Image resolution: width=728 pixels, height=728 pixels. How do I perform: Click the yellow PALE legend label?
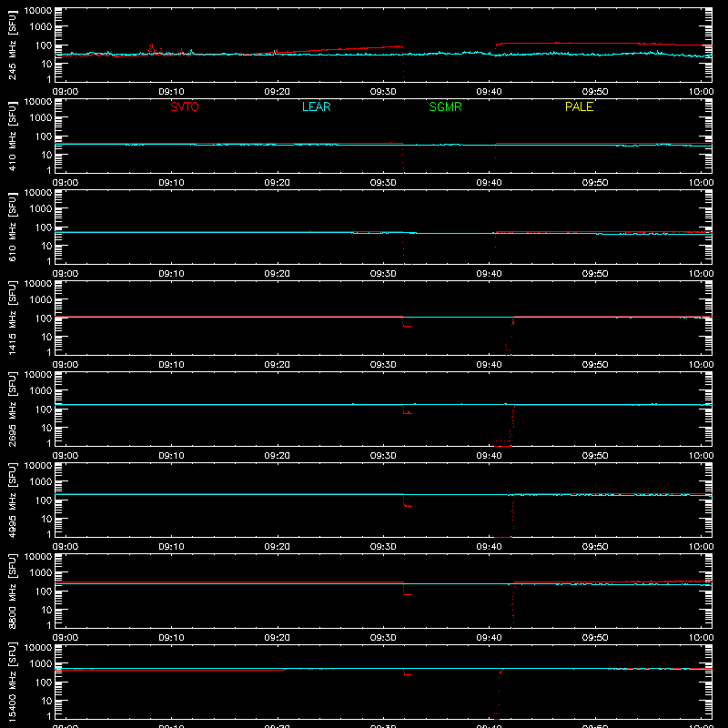(x=579, y=106)
